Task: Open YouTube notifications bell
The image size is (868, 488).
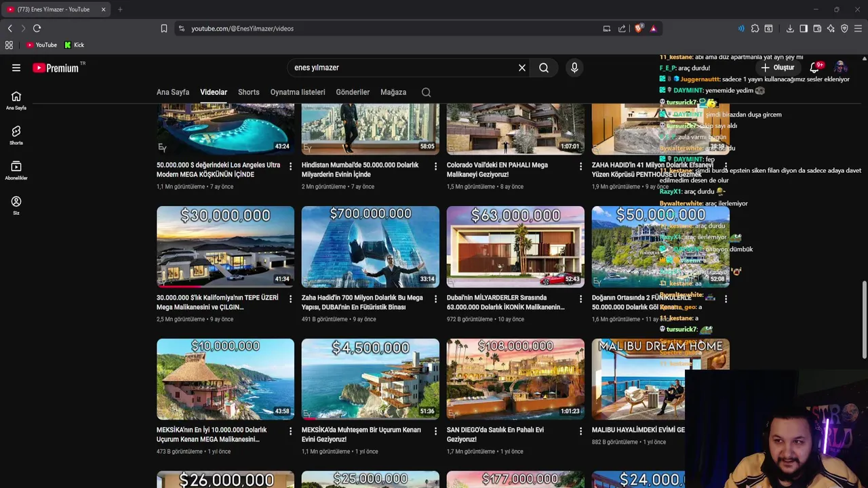Action: coord(815,68)
